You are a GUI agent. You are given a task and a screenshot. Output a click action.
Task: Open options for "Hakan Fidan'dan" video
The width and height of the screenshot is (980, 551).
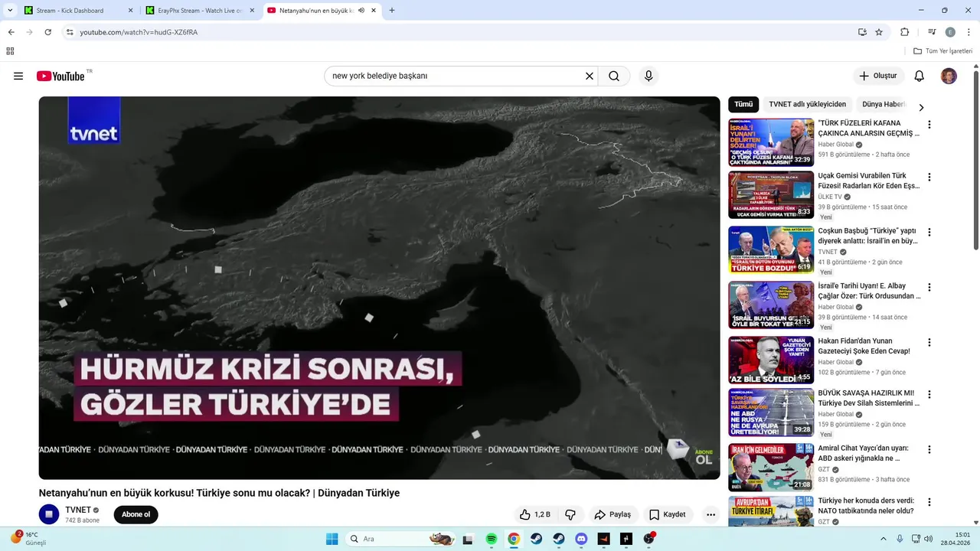(x=929, y=342)
